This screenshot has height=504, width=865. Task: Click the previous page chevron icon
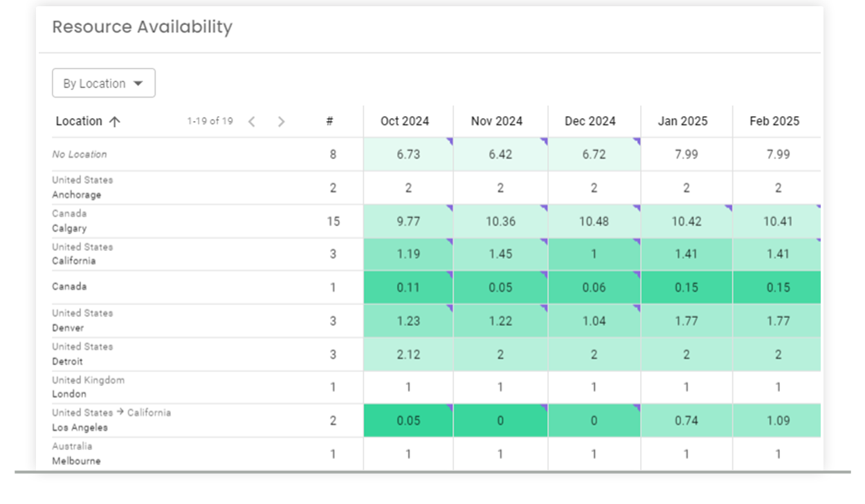[251, 121]
